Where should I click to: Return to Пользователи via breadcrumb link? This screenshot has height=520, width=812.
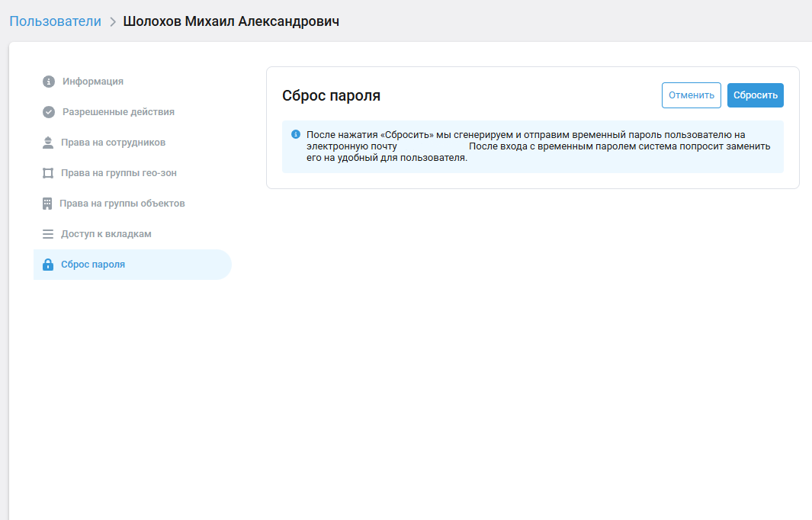pyautogui.click(x=55, y=21)
